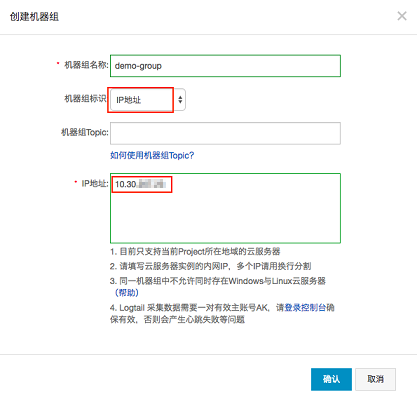Screen dimensions: 417x404
Task: Click the 机器组Topic label text
Action: [85, 132]
